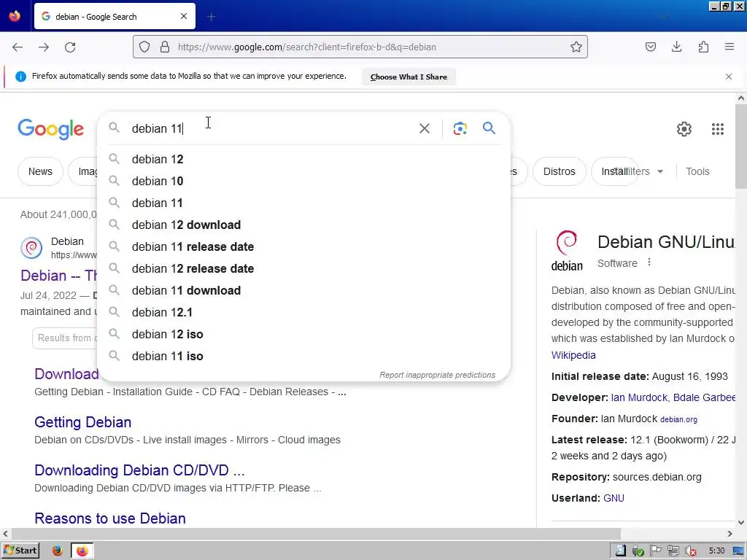Open the Tools search options
This screenshot has height=560, width=747.
[697, 171]
